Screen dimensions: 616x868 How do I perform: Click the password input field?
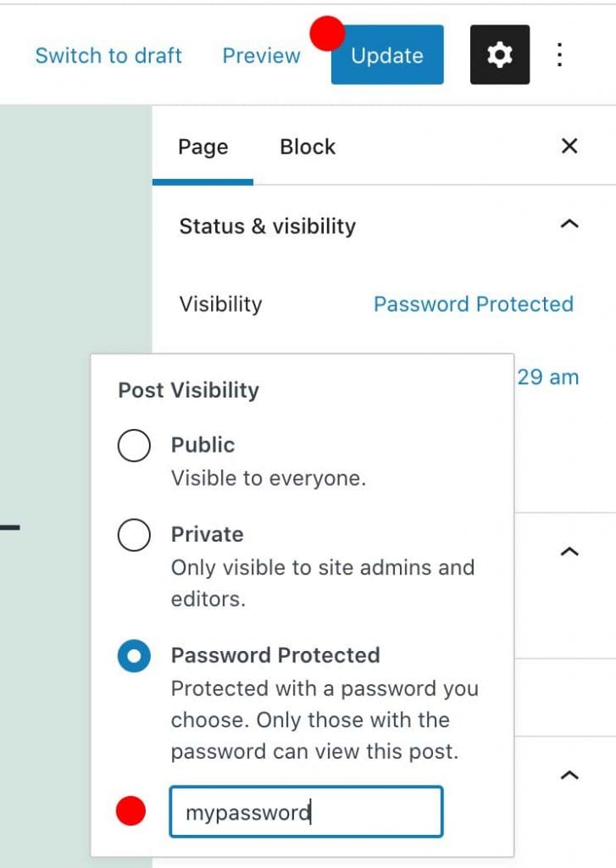coord(306,811)
